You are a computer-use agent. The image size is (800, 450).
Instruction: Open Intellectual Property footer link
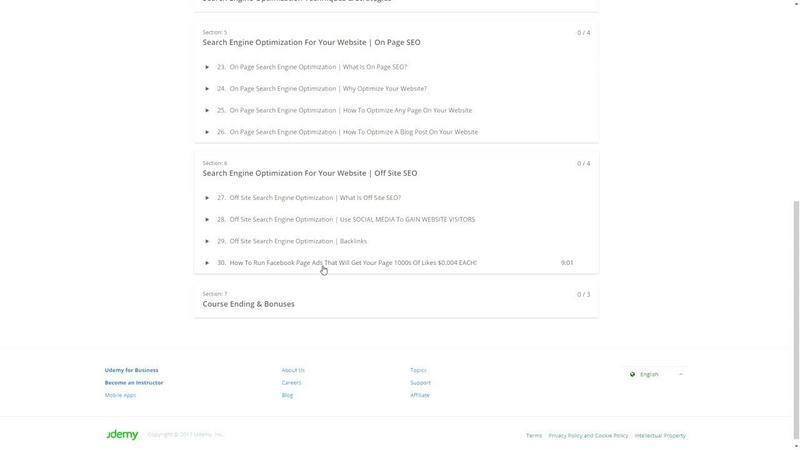(660, 436)
